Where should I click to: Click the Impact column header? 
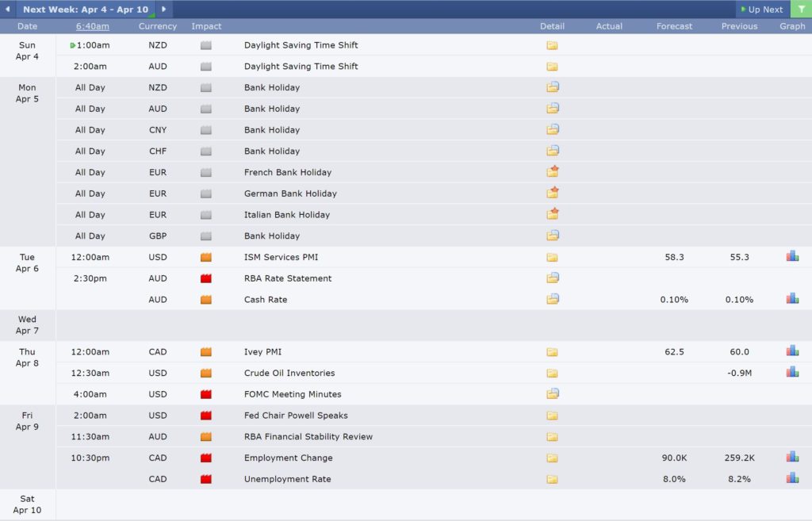pos(206,26)
